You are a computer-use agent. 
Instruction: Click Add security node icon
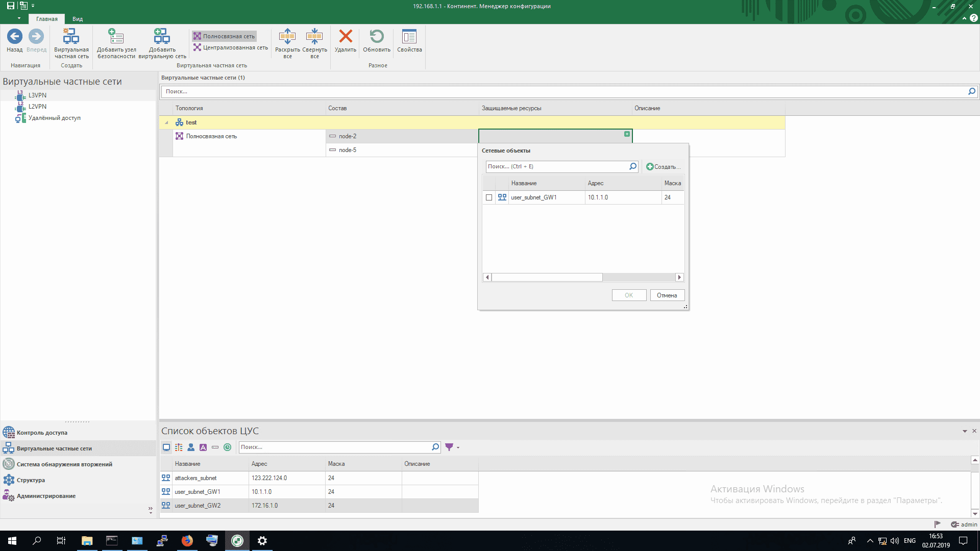coord(116,37)
